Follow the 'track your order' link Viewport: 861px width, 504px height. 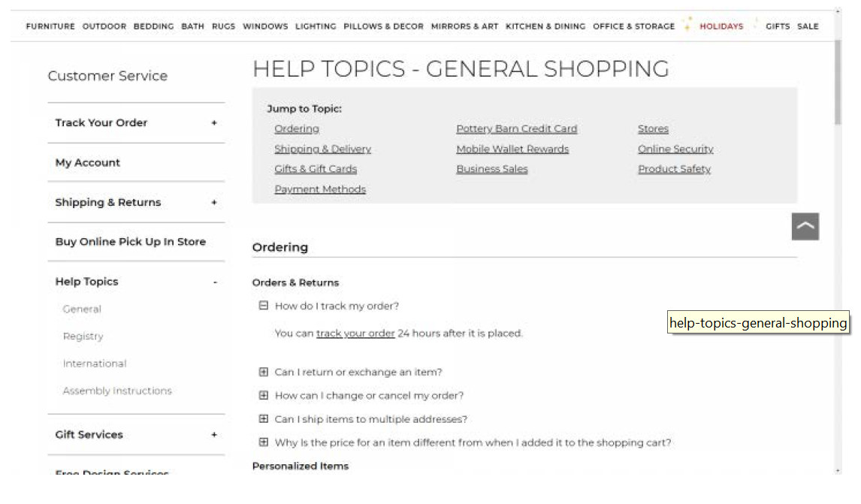point(355,333)
